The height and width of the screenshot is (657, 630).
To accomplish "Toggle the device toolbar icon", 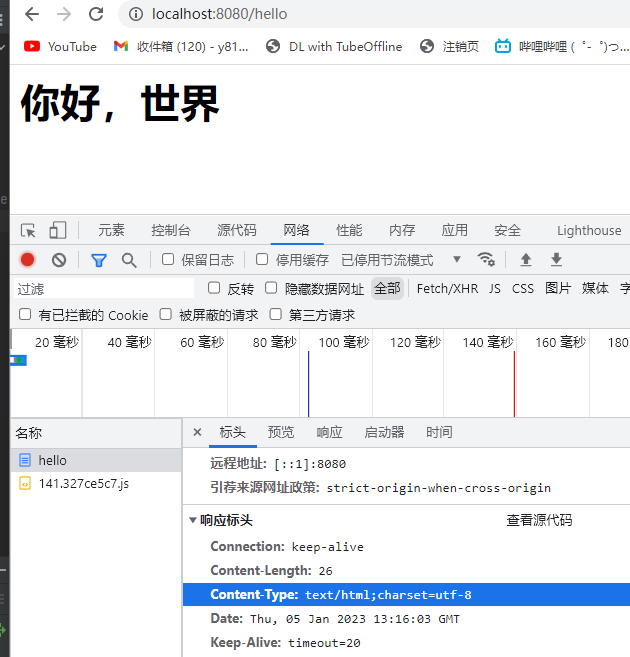I will 58,230.
